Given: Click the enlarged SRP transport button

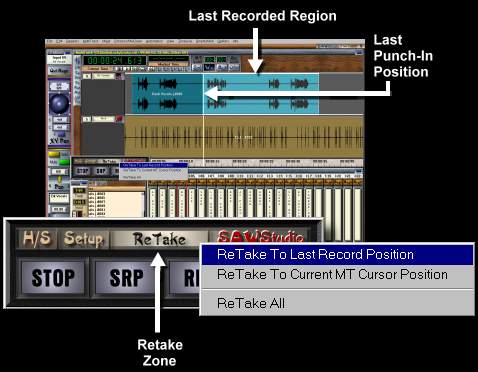Looking at the screenshot, I should [x=126, y=277].
